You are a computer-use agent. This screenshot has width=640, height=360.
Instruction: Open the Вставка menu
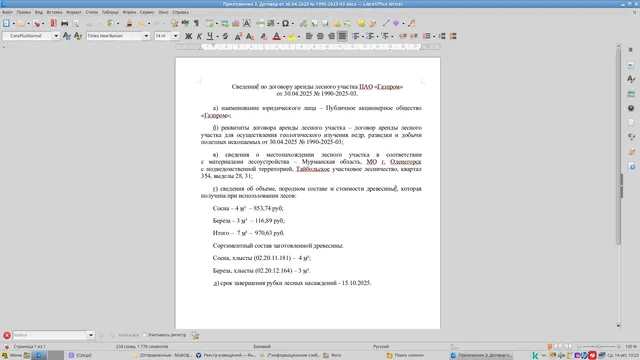[54, 12]
